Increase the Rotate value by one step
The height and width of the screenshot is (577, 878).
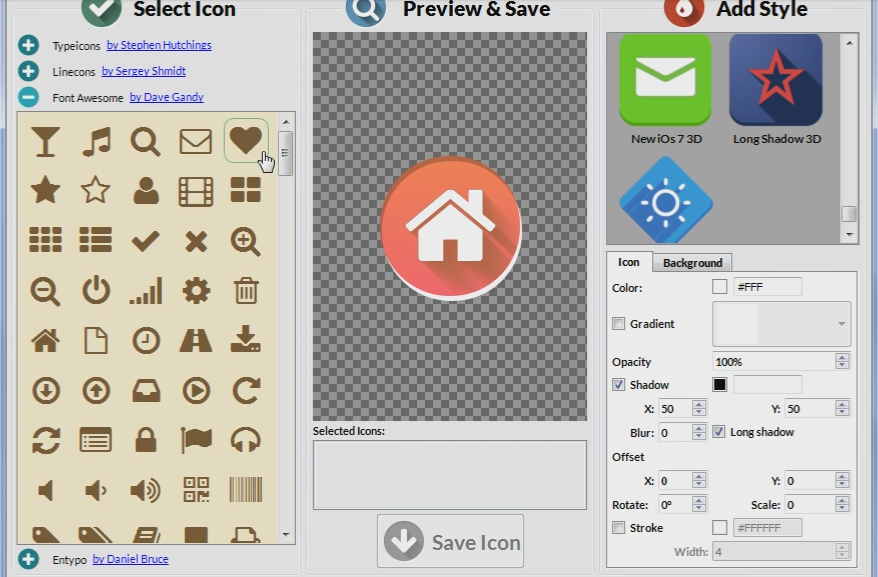click(698, 500)
